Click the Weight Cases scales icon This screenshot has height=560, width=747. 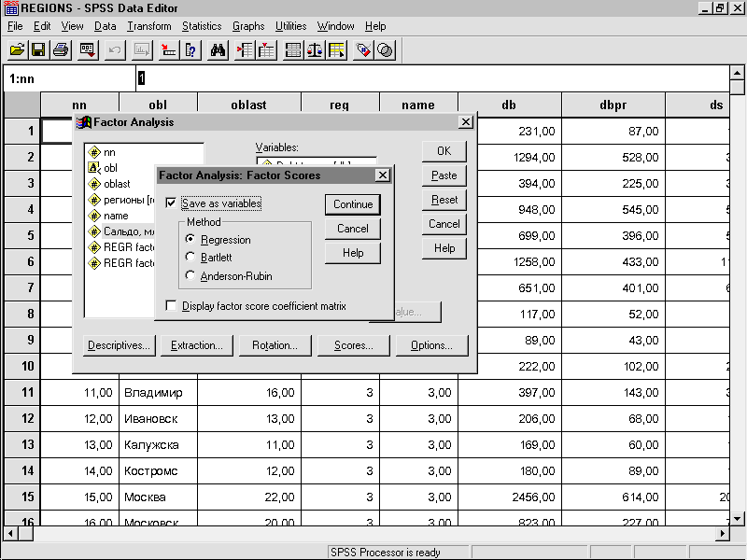(x=315, y=50)
